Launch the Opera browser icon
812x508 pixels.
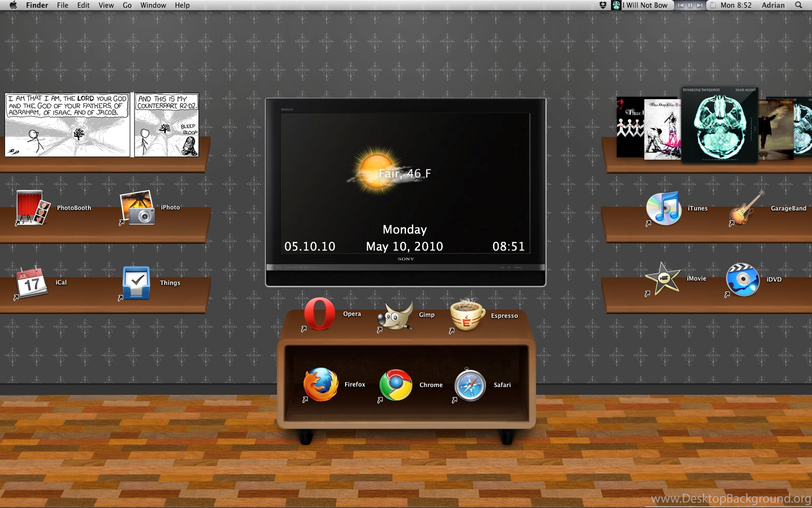[x=319, y=314]
